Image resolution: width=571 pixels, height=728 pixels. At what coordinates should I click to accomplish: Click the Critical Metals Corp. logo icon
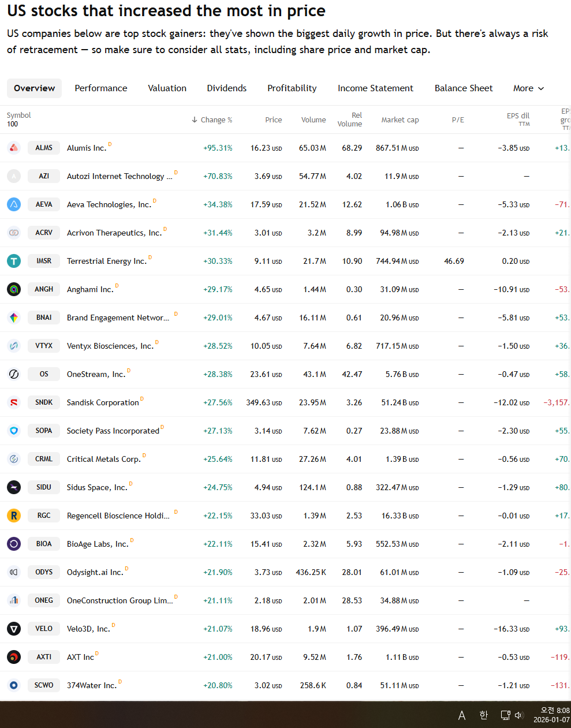coord(14,459)
